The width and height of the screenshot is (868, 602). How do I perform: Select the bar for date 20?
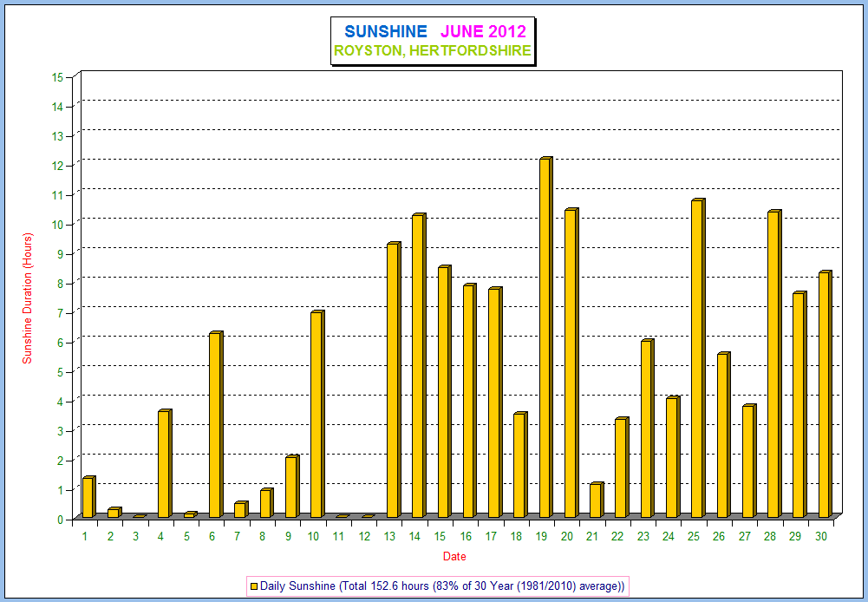(571, 363)
